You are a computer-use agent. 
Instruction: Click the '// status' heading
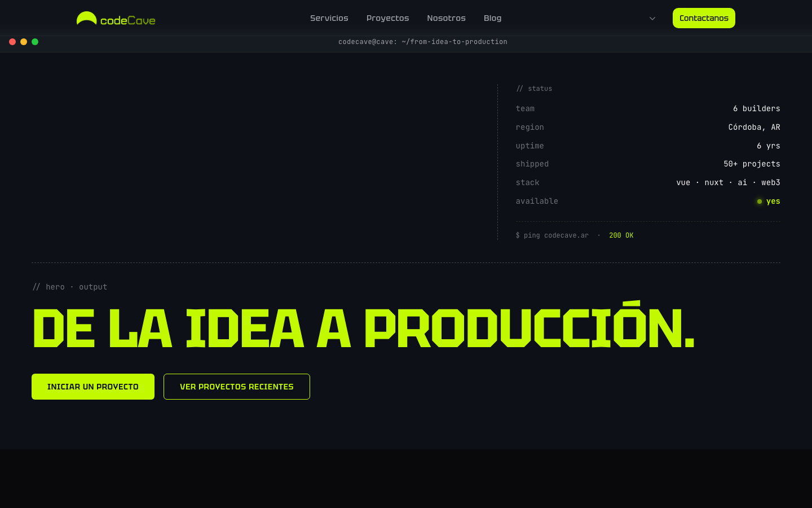(534, 89)
